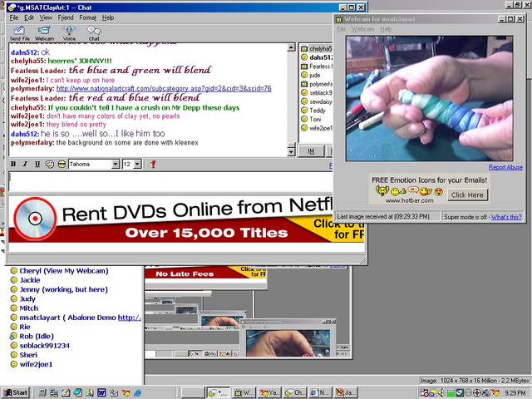Open the Format menu
This screenshot has width=532, height=399.
87,17
